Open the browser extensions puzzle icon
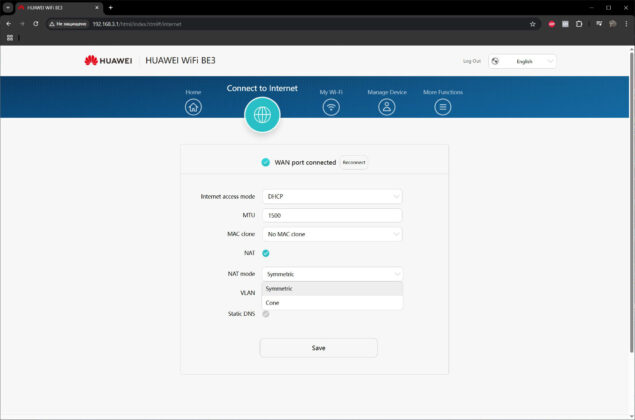The image size is (635, 420). click(579, 24)
